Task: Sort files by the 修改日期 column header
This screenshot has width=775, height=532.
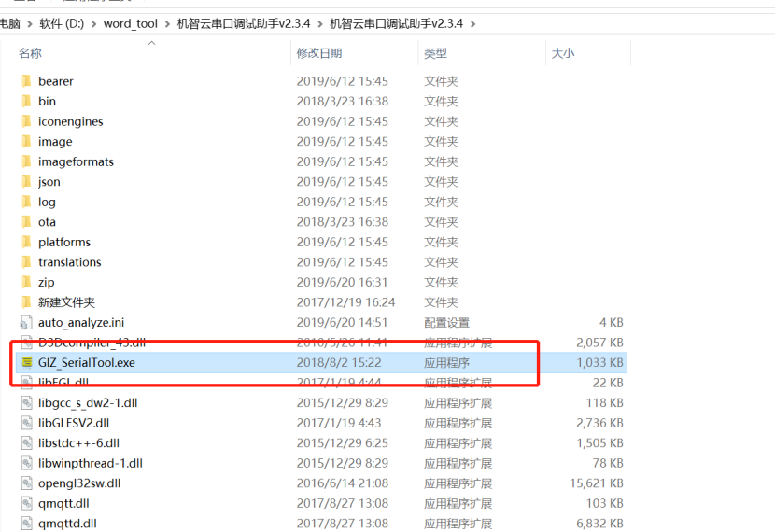Action: 319,53
